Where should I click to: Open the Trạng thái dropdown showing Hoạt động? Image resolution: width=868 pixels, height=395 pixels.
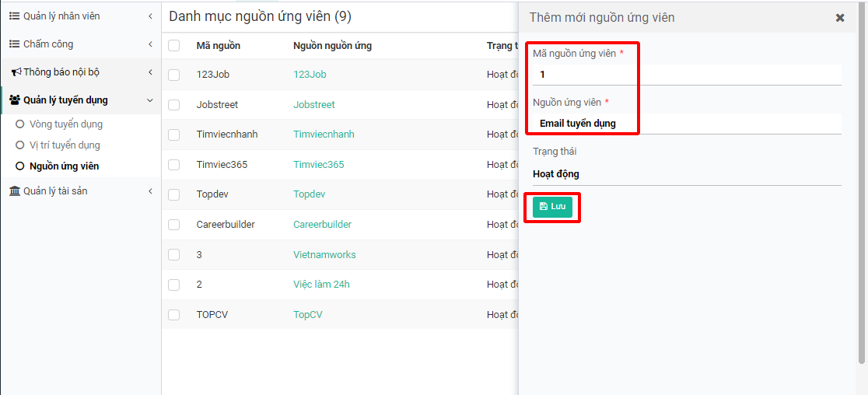686,174
